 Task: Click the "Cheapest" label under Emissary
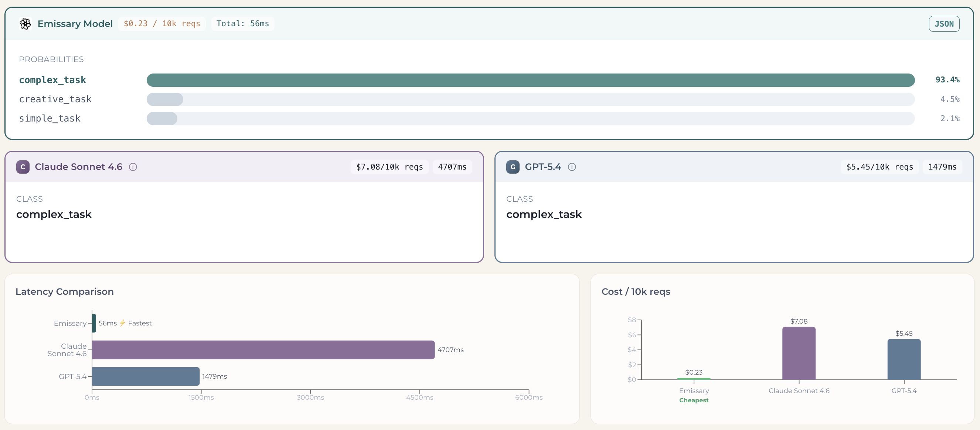694,400
